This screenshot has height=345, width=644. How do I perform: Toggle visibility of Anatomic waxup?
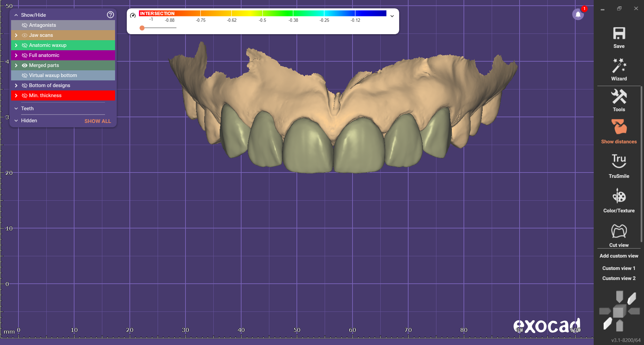point(24,45)
